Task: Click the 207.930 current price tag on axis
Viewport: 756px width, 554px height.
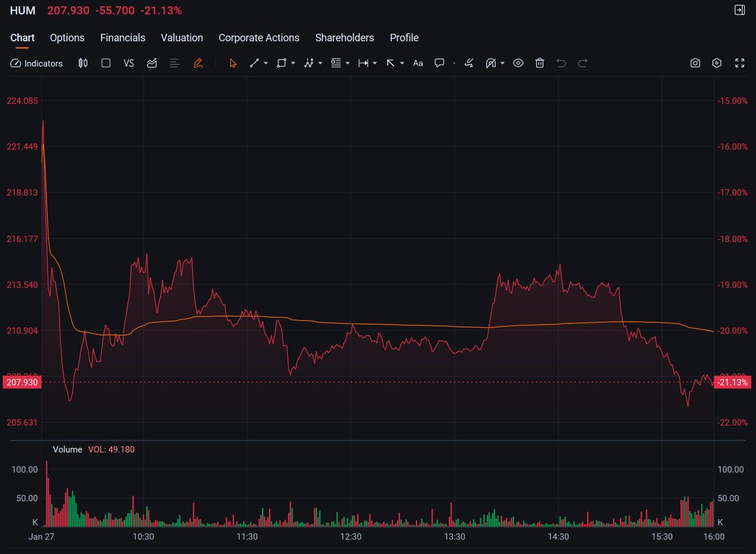Action: click(21, 382)
